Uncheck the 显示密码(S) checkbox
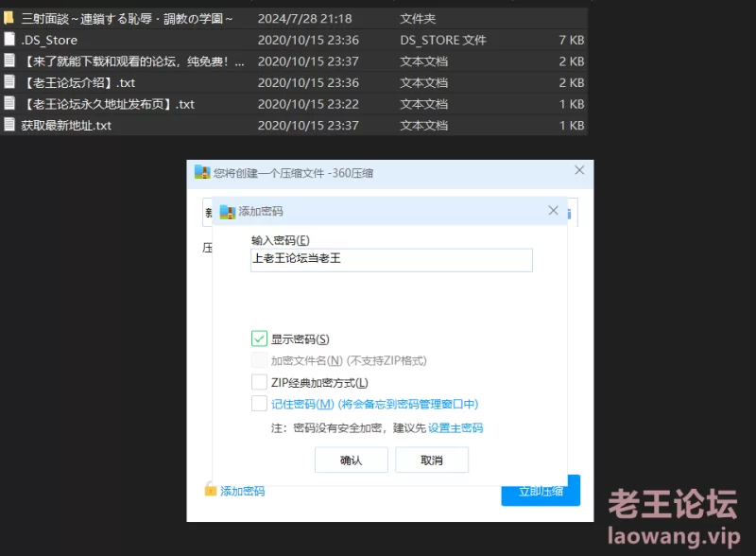Viewport: 756px width, 556px height. point(259,339)
